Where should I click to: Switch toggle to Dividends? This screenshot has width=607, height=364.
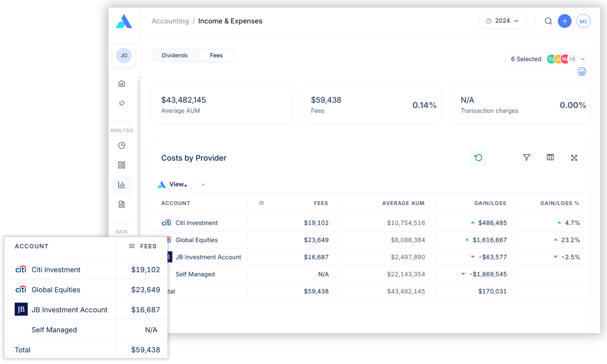175,55
